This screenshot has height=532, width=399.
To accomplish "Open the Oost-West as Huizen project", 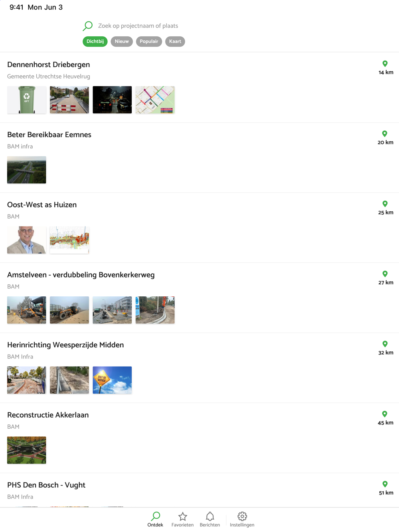I will pyautogui.click(x=199, y=228).
